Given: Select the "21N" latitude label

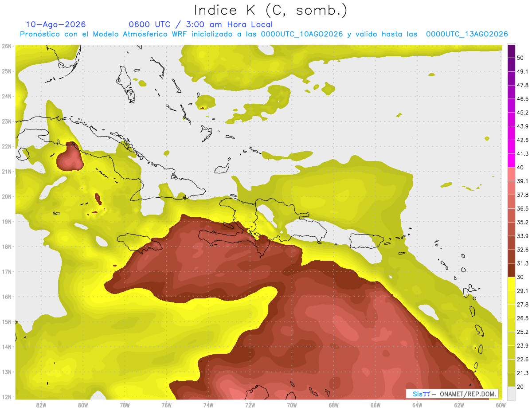Looking at the screenshot, I should point(6,172).
